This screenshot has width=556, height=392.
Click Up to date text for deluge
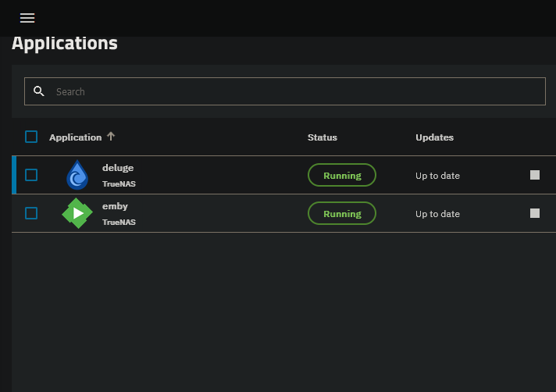click(437, 176)
